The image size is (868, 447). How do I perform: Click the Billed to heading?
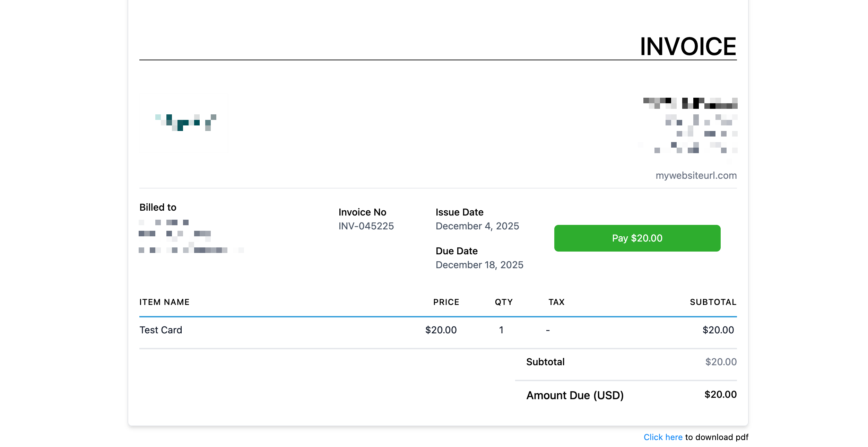click(158, 207)
